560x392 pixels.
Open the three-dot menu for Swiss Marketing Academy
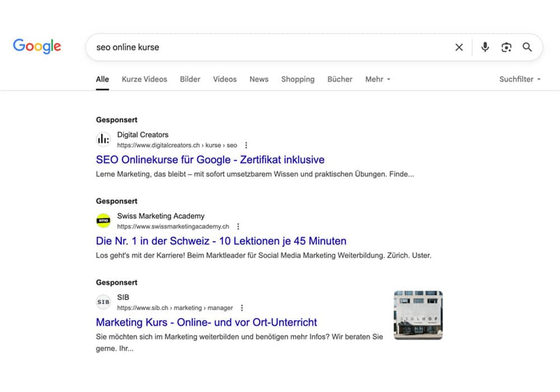pos(238,226)
